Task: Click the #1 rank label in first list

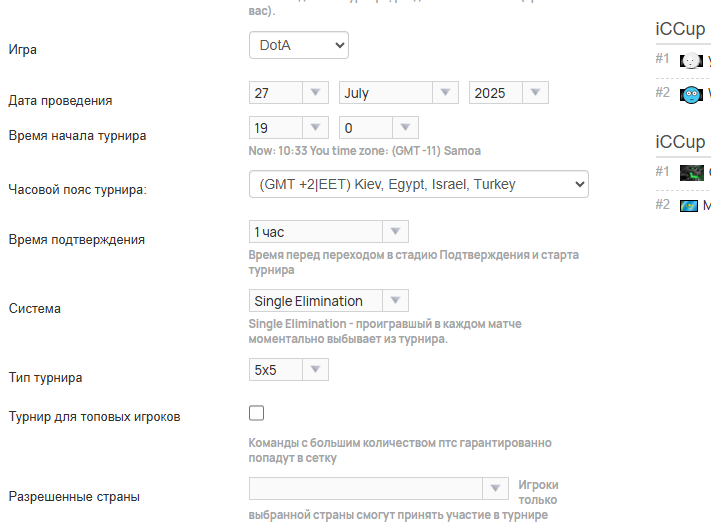Action: [662, 58]
